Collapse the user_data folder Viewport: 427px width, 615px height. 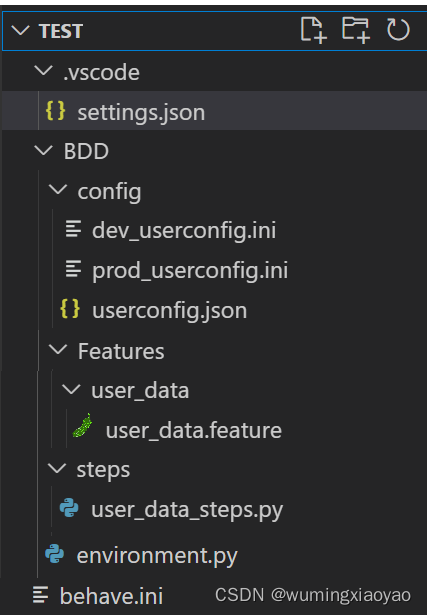(x=71, y=389)
